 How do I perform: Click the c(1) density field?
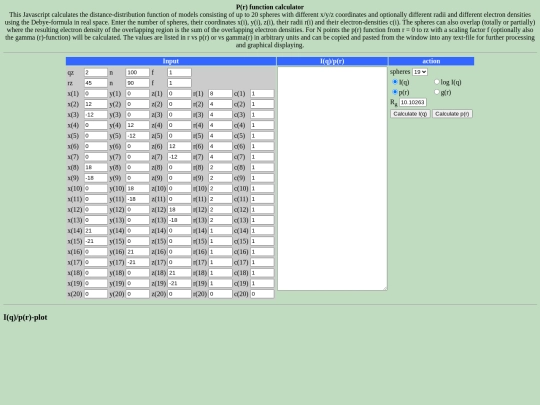[x=262, y=94]
